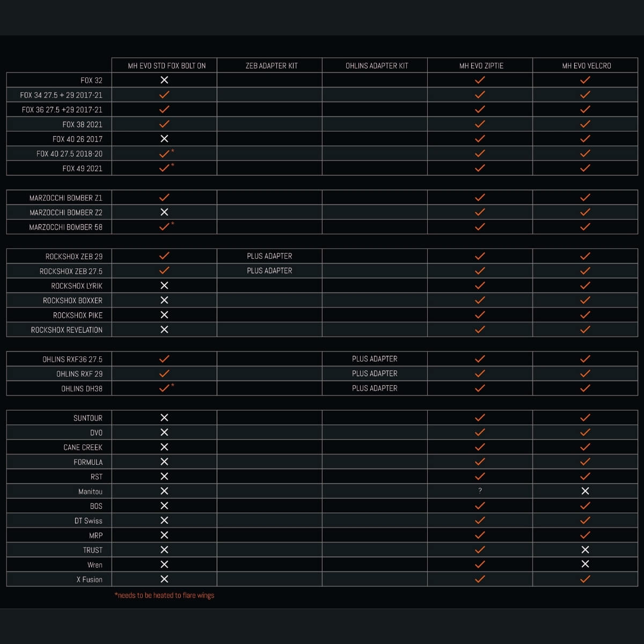
Task: Click PLUS ADAPTER in the ROCKSHOX ZEB 29 row
Action: (269, 256)
